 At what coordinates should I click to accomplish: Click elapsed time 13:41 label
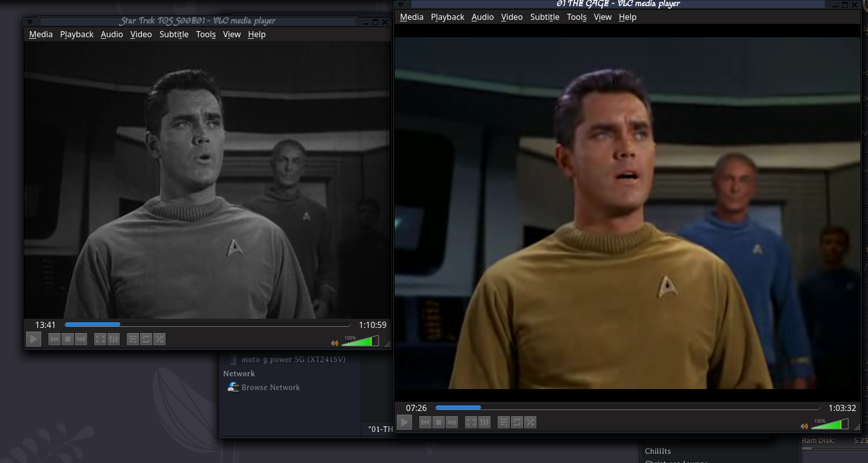tap(45, 325)
